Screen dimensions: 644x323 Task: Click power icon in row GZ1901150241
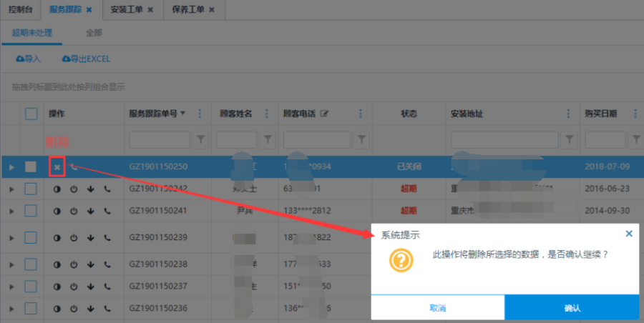[x=73, y=211]
